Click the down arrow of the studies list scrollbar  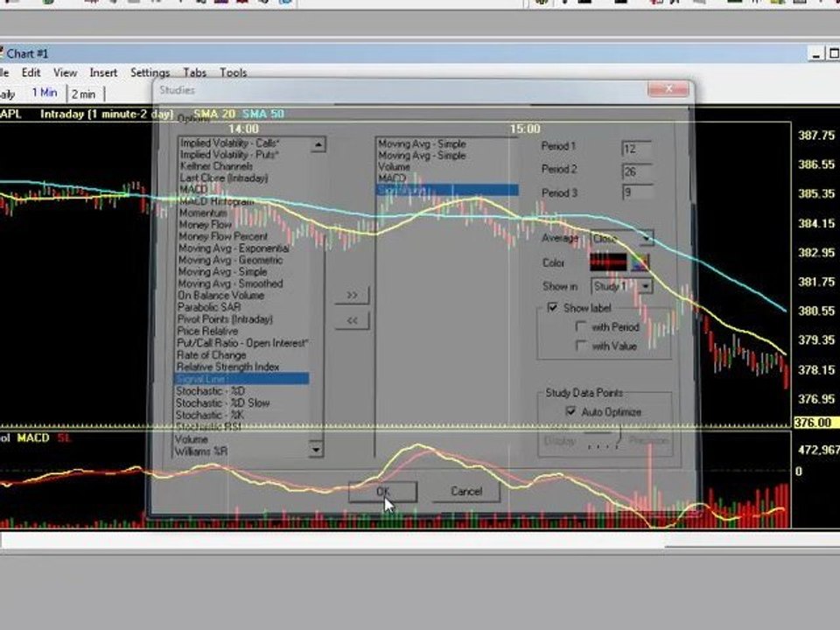coord(316,448)
